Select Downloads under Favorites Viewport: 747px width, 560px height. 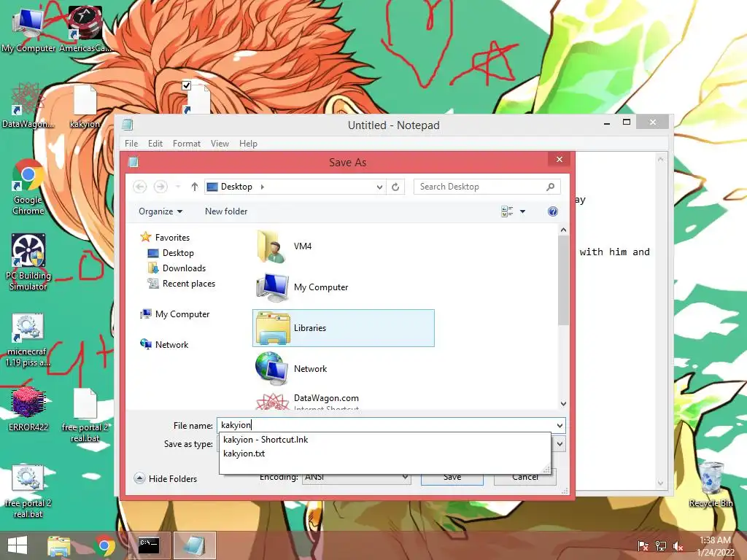[177, 268]
